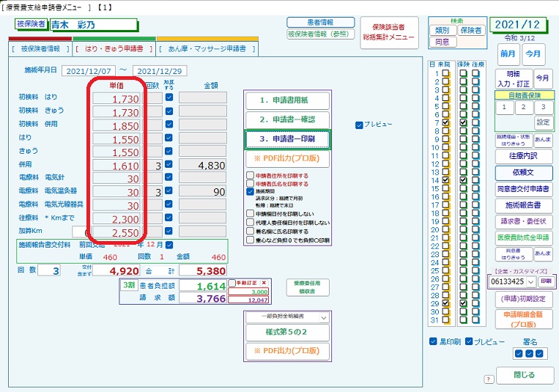This screenshot has width=559, height=392.
Task: Click the 申請明細金額(プロ版) button
Action: point(523,319)
